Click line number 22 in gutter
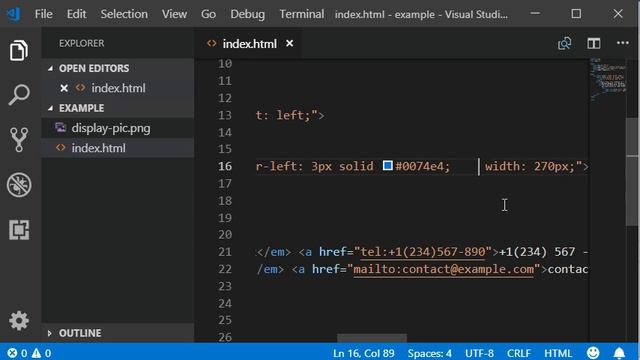Image resolution: width=640 pixels, height=360 pixels. click(x=225, y=269)
